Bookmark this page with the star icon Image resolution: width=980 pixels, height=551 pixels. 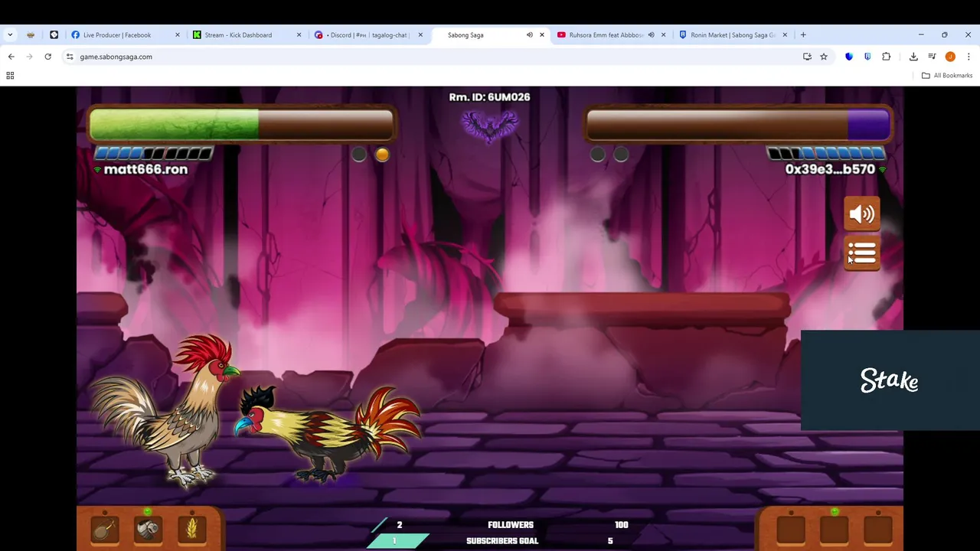pos(824,57)
